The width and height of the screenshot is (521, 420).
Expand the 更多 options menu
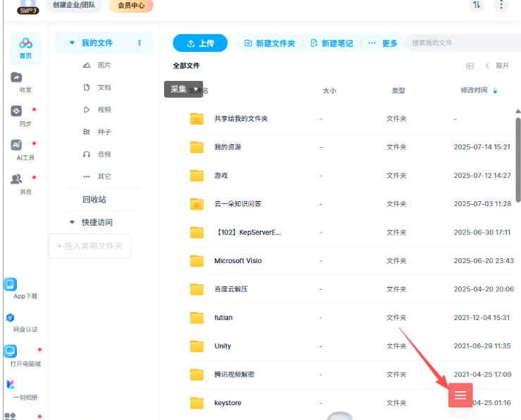382,44
